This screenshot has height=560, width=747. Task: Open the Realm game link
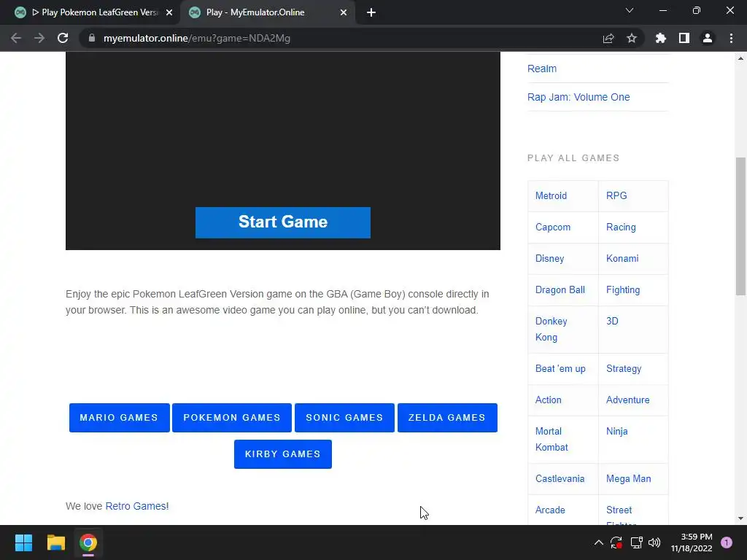pos(542,69)
